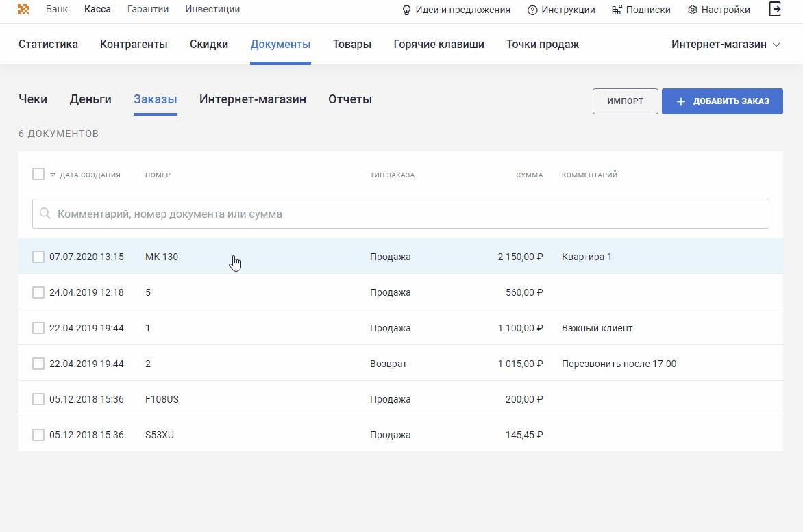
Task: Toggle sort arrow beside Дата создания
Action: click(x=53, y=175)
